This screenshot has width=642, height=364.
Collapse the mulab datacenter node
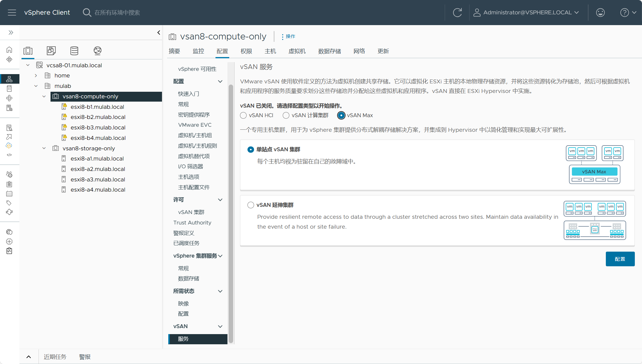click(x=36, y=86)
